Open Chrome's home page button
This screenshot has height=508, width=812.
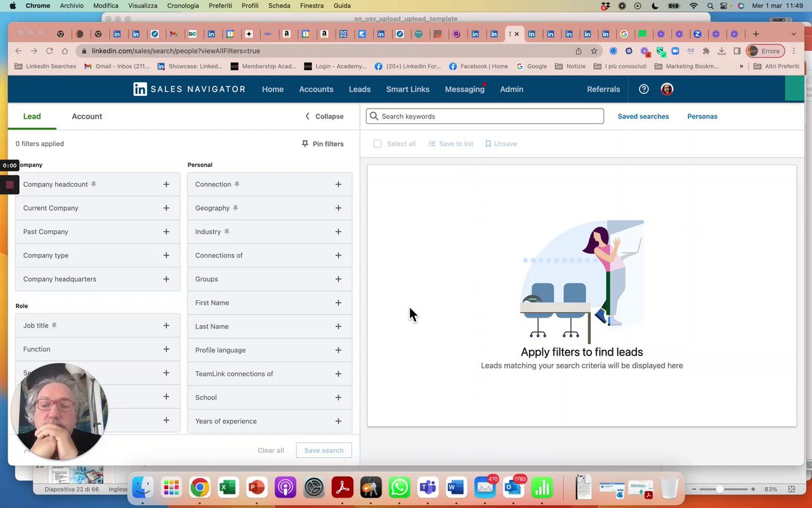click(x=65, y=51)
